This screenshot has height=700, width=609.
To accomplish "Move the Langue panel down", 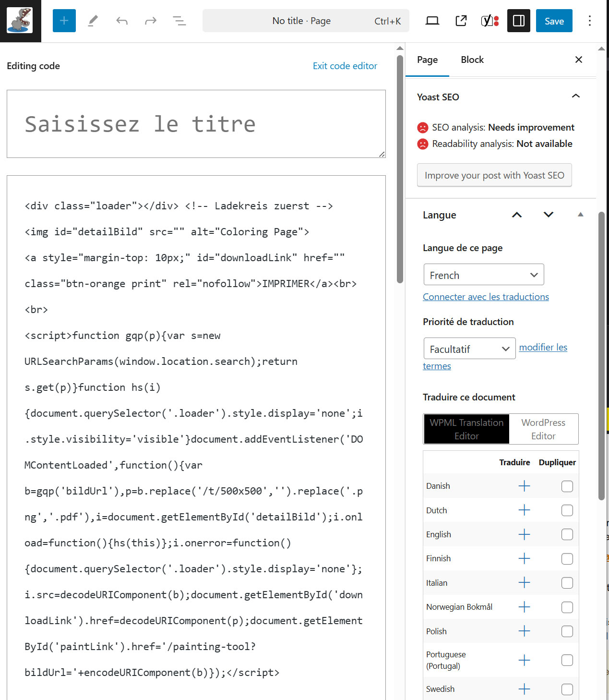I will coord(549,215).
